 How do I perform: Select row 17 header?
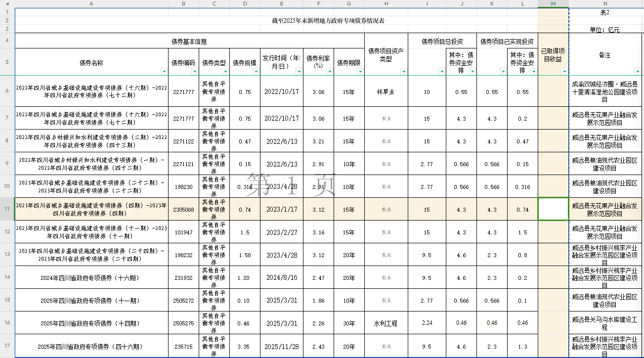click(7, 346)
